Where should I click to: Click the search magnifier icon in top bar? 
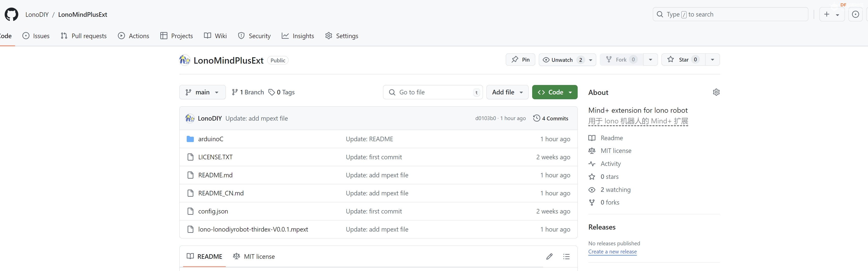tap(660, 14)
